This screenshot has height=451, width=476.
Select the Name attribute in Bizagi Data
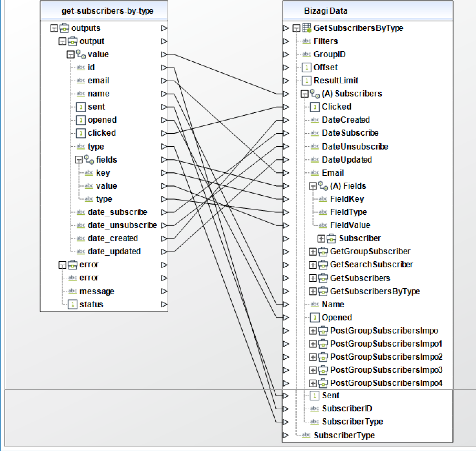pyautogui.click(x=333, y=305)
